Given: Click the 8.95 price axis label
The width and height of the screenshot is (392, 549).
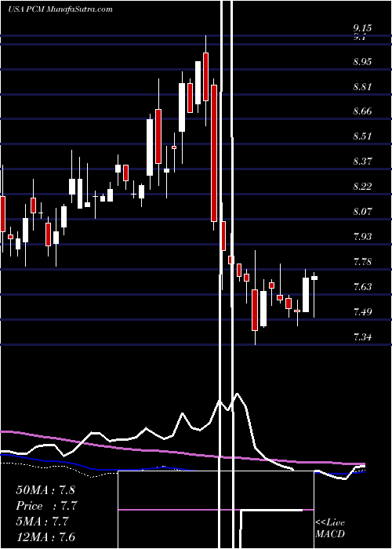Looking at the screenshot, I should pyautogui.click(x=362, y=62).
